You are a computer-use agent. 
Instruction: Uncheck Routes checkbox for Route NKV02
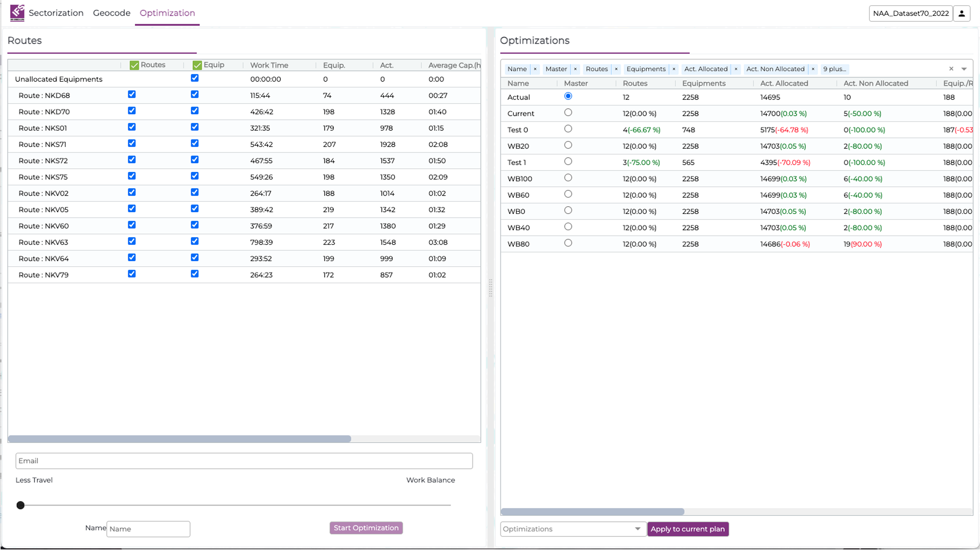132,192
